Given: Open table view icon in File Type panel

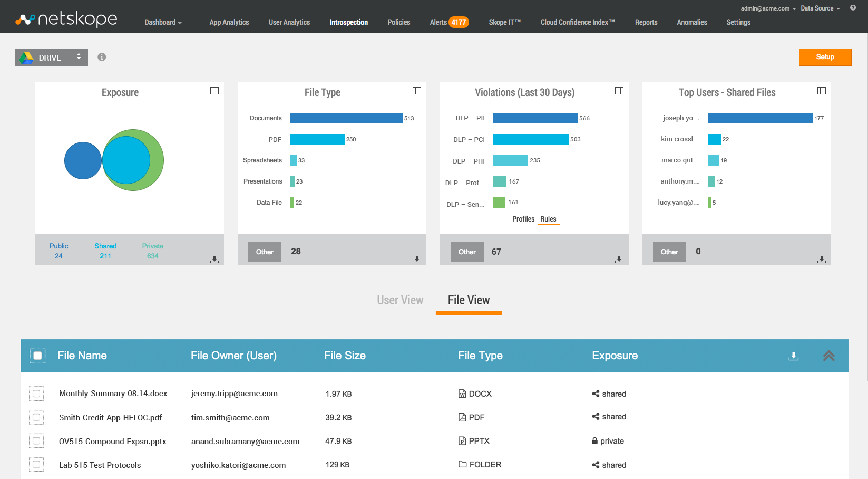Looking at the screenshot, I should tap(417, 91).
